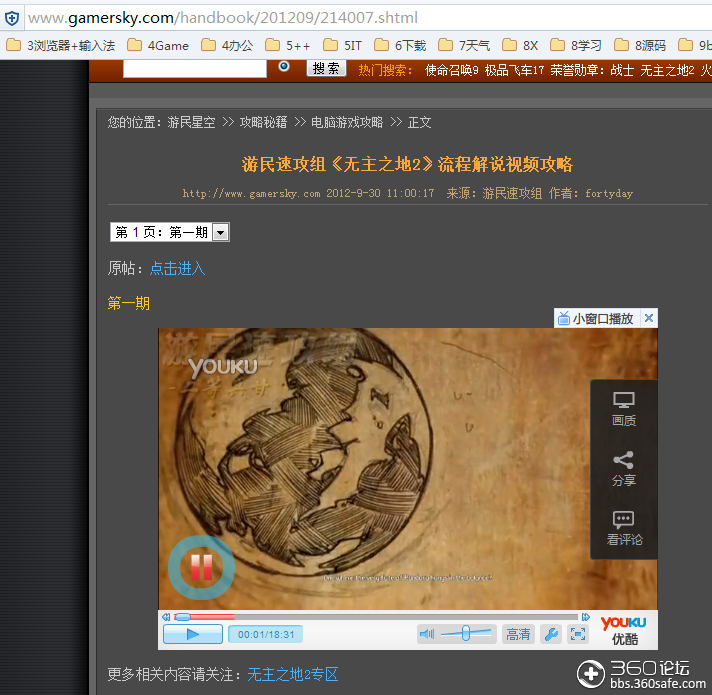
Task: Adjust the volume slider
Action: point(466,633)
